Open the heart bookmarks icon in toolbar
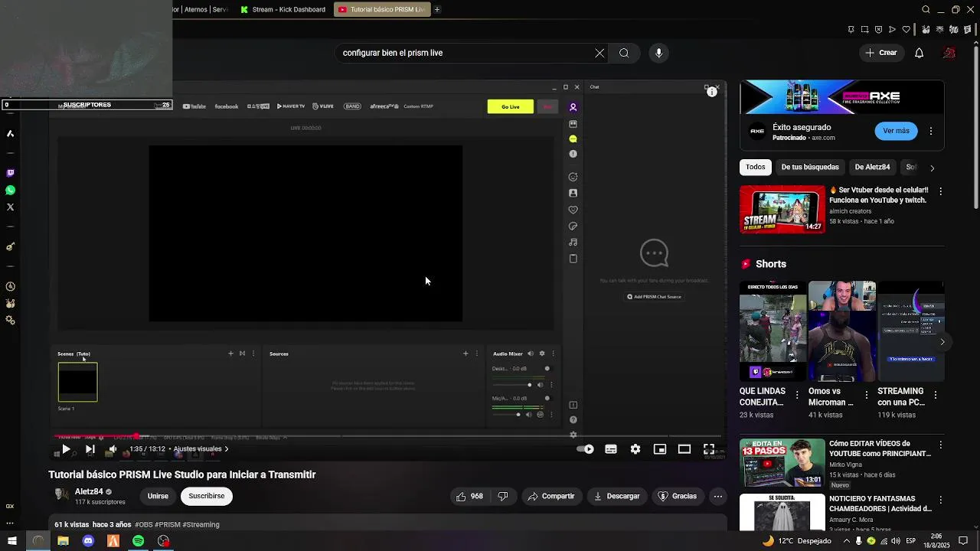Screen dimensions: 980x551 point(906,30)
